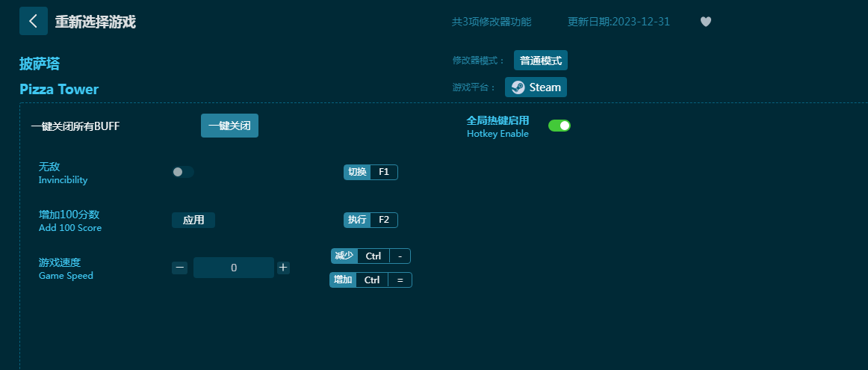Go back with the left arrow icon
The height and width of the screenshot is (370, 868).
(33, 21)
